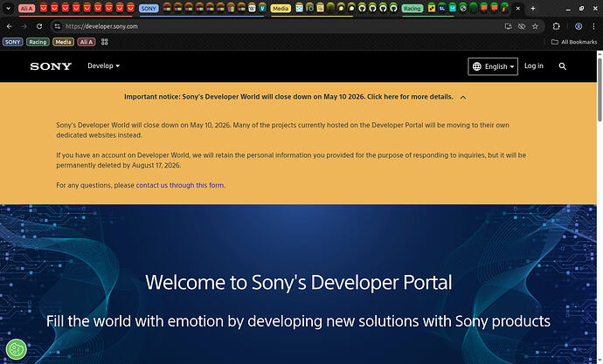
Task: Click the Important notice headline
Action: [288, 97]
